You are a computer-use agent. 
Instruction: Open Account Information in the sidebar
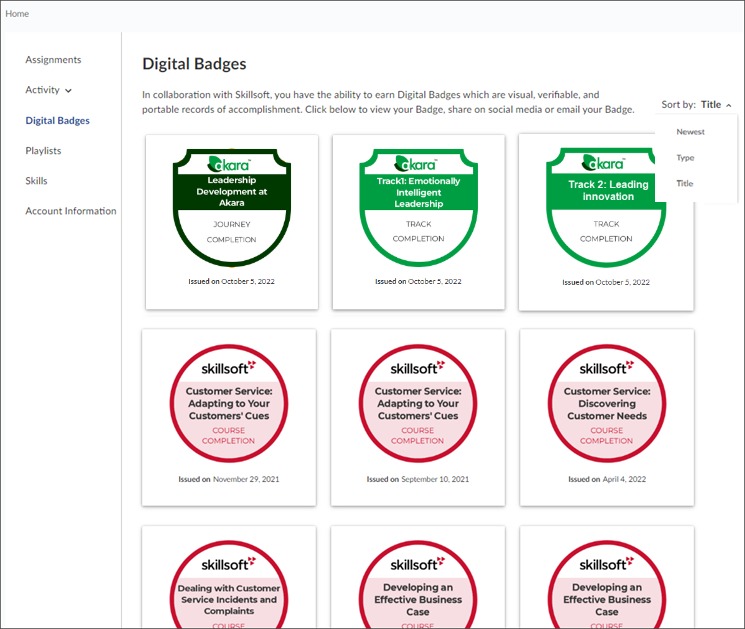tap(70, 211)
